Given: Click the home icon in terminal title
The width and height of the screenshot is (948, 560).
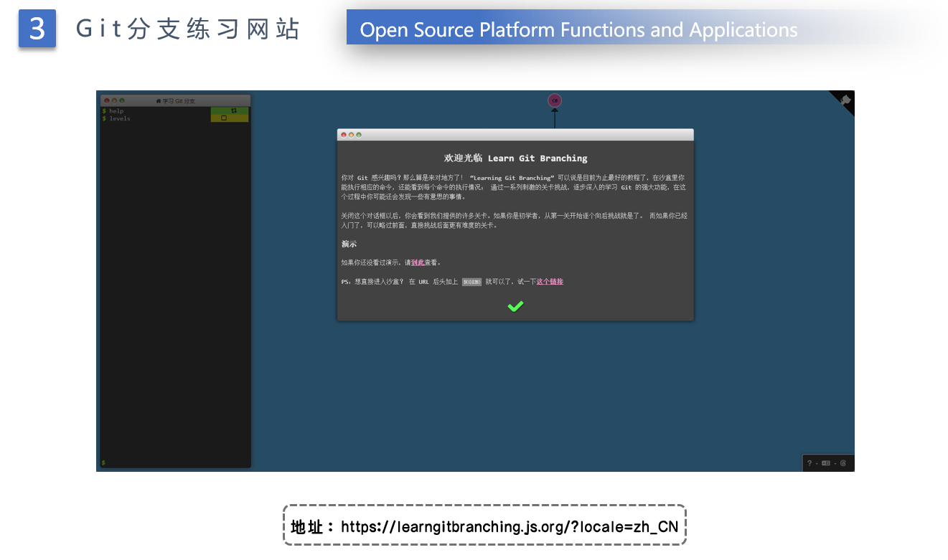Looking at the screenshot, I should click(159, 101).
